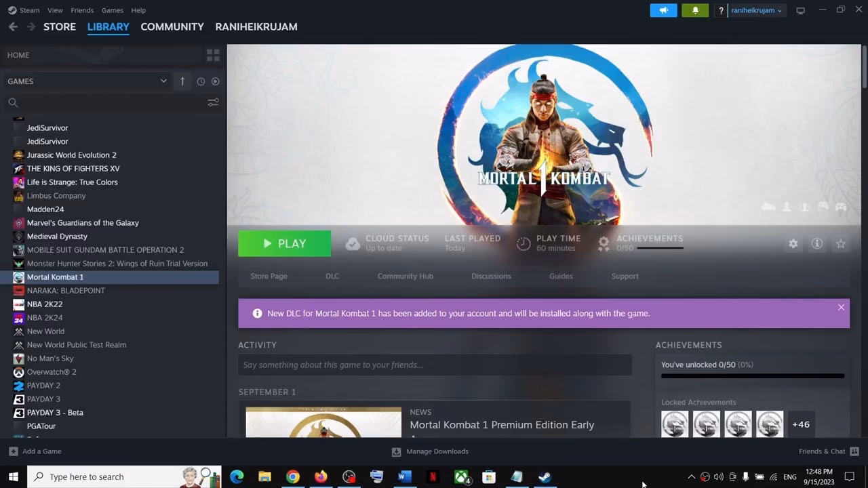Open the Guides tab

[561, 276]
